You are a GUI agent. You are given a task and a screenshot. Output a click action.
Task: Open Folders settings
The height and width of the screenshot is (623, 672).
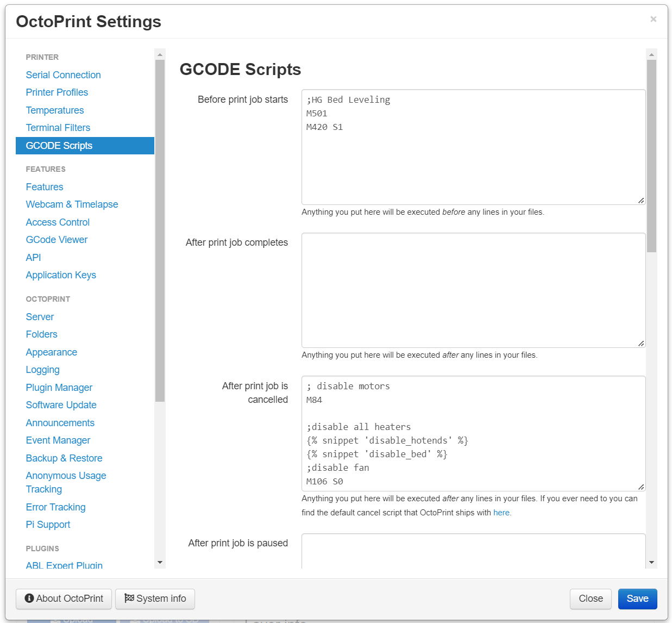[41, 334]
